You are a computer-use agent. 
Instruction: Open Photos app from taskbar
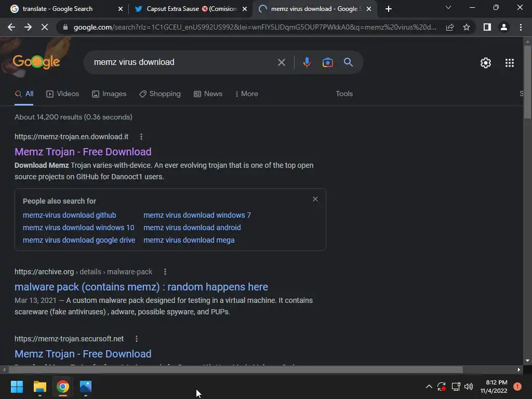86,387
